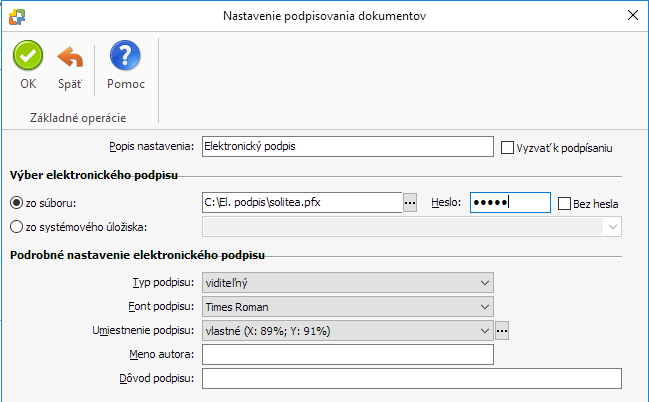The width and height of the screenshot is (649, 402).
Task: Browse for pfx file with ellipsis button
Action: (x=410, y=202)
